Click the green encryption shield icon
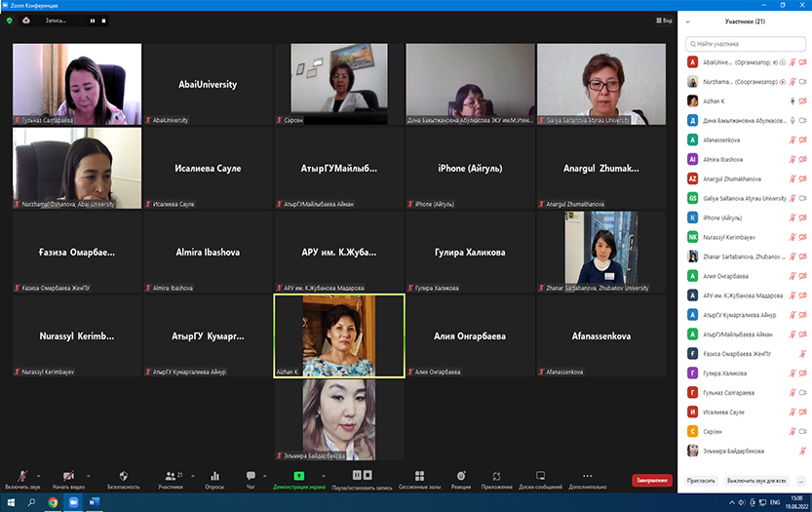Screen dimensions: 812x512 (10, 20)
